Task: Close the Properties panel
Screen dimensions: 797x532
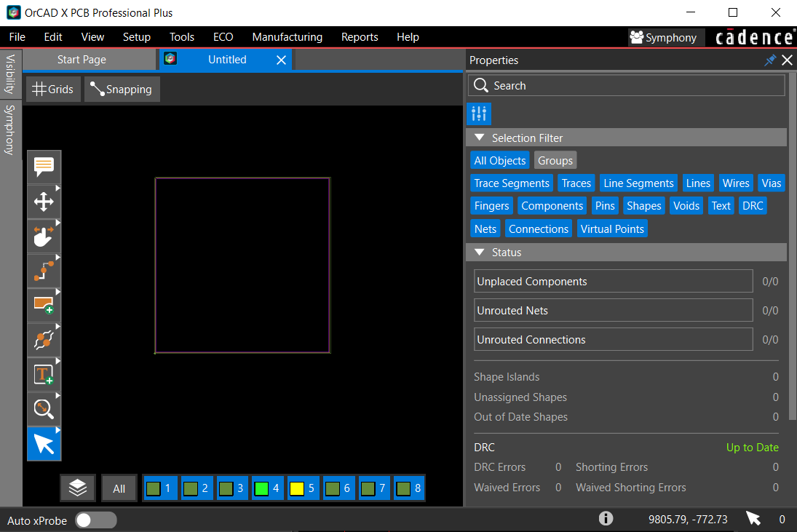Action: coord(787,60)
